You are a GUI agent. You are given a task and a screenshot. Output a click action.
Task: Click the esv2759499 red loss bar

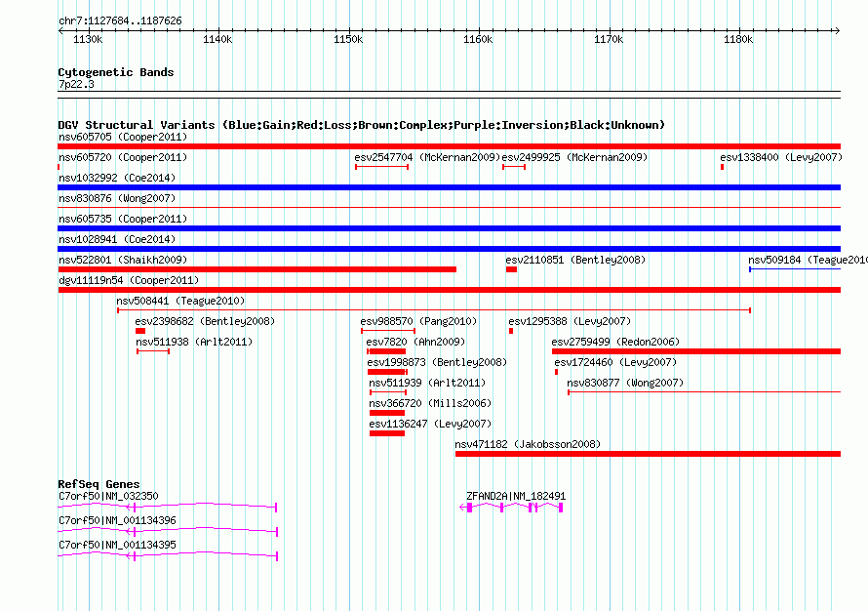696,351
